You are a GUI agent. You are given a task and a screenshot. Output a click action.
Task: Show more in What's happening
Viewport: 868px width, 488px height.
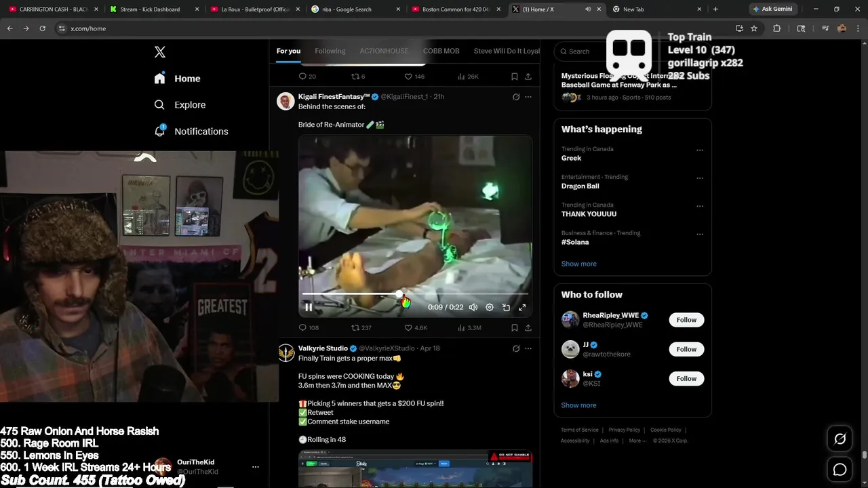pos(579,264)
